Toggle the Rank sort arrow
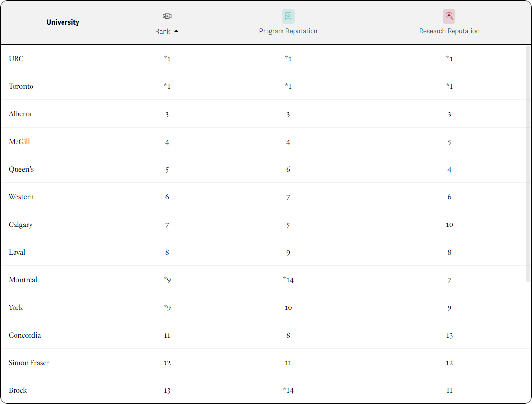 [x=176, y=31]
